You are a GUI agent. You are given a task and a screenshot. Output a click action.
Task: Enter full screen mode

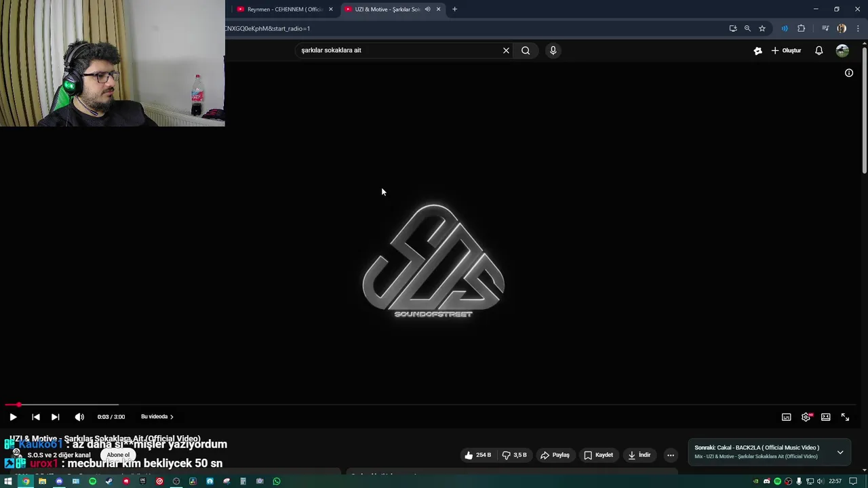845,417
